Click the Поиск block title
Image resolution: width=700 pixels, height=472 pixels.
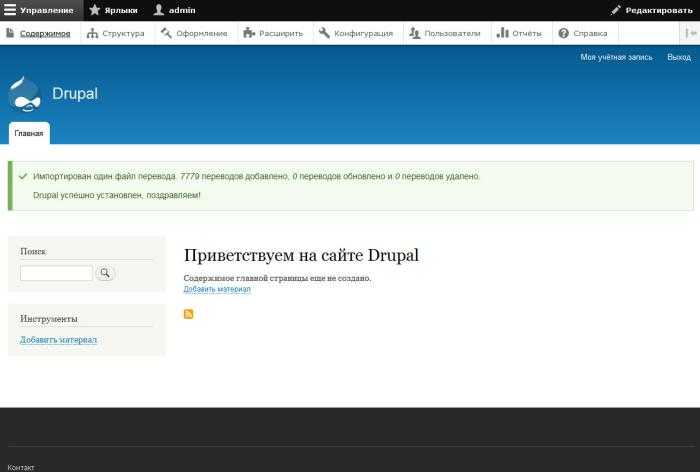[x=33, y=251]
